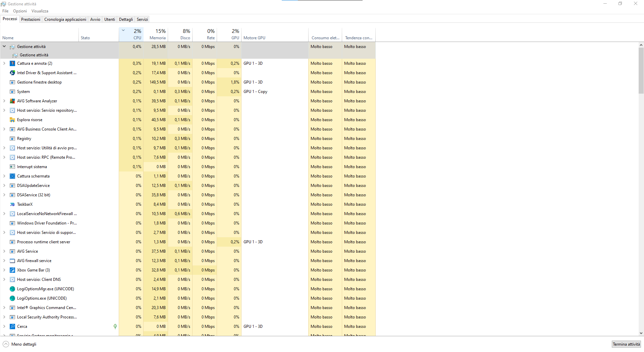Click the Windows Driver Foundation icon
This screenshot has height=352, width=644.
(12, 223)
